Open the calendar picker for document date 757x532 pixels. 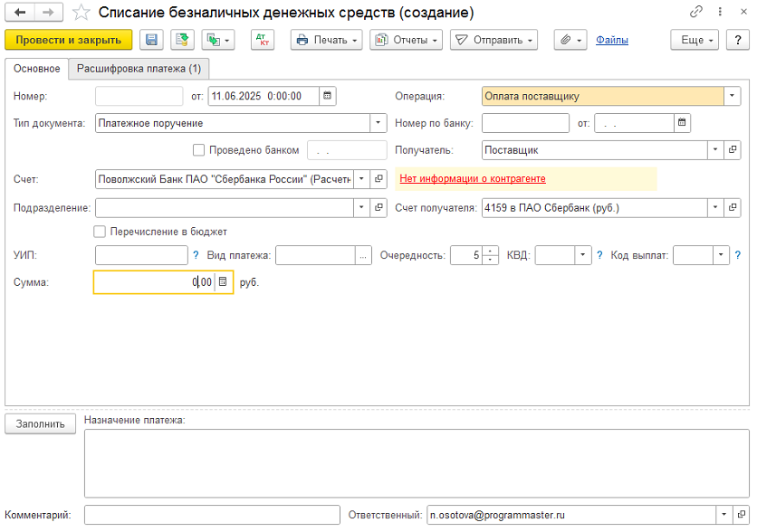pyautogui.click(x=328, y=96)
